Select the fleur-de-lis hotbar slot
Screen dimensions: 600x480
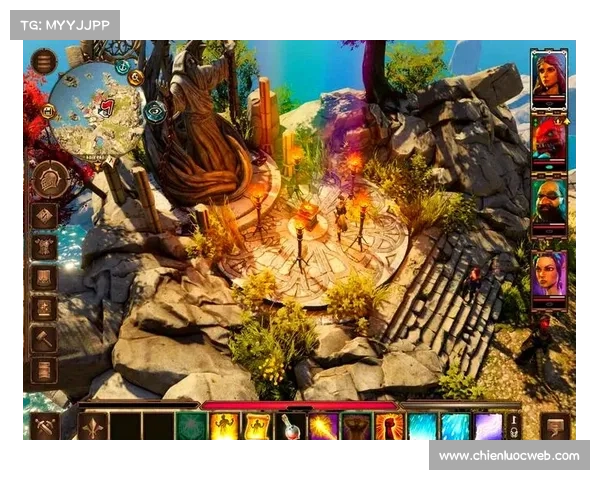coord(93,426)
